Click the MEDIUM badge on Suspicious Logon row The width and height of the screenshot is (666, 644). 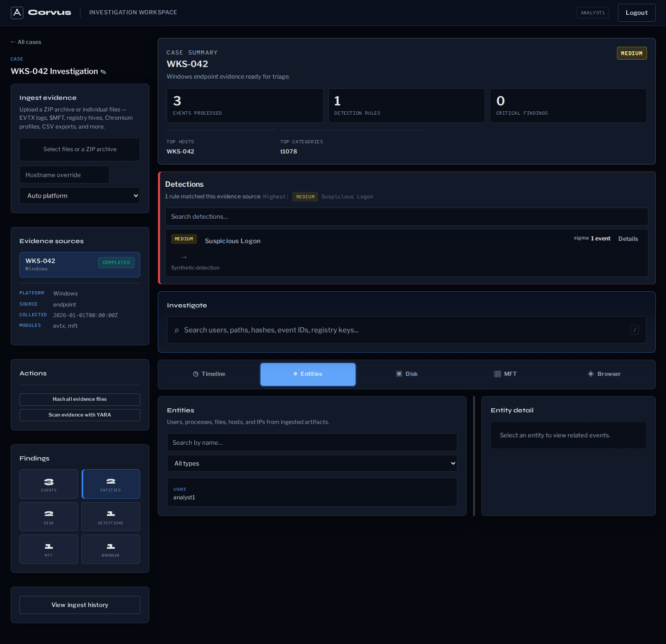click(x=184, y=239)
